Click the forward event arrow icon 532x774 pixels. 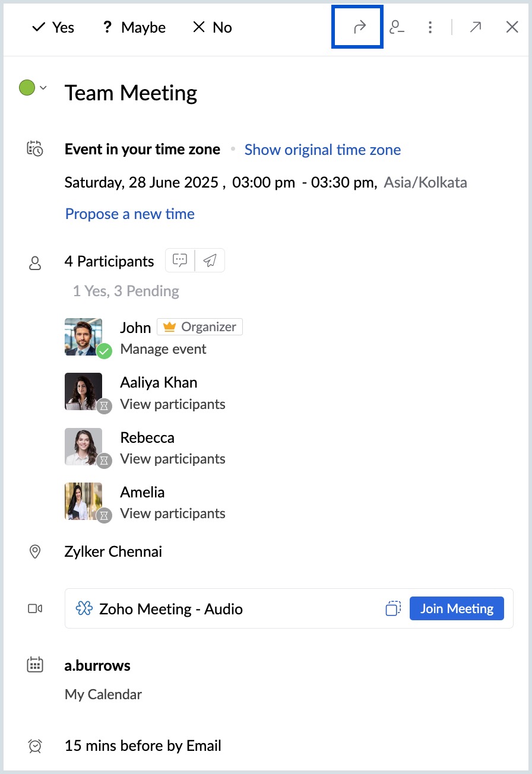tap(359, 27)
